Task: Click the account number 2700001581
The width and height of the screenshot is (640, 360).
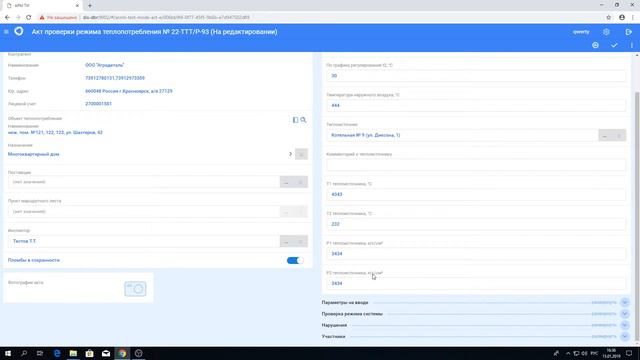Action: 98,104
